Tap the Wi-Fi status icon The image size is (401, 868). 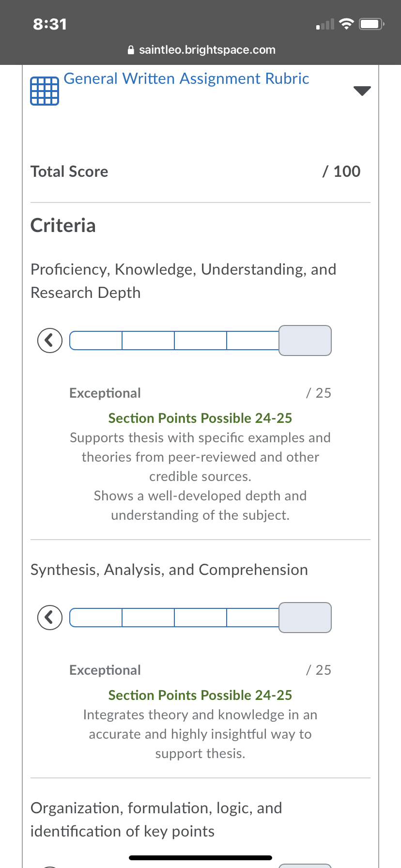click(346, 24)
